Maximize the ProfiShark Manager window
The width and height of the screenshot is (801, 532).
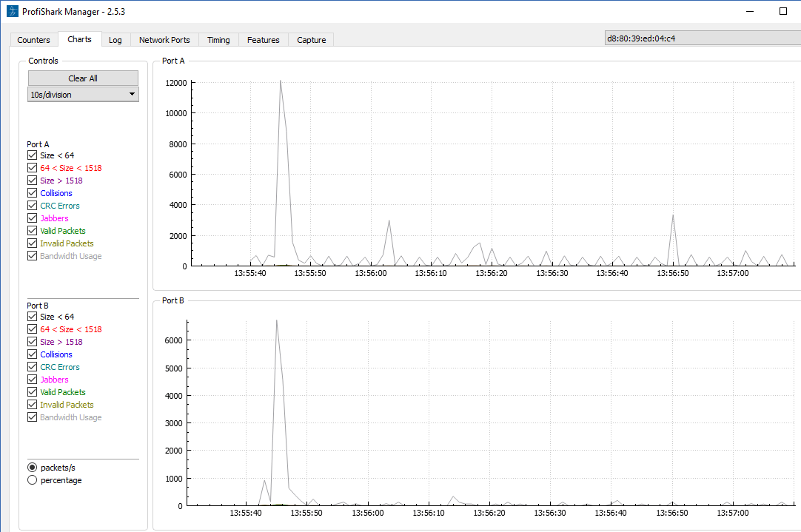(782, 11)
